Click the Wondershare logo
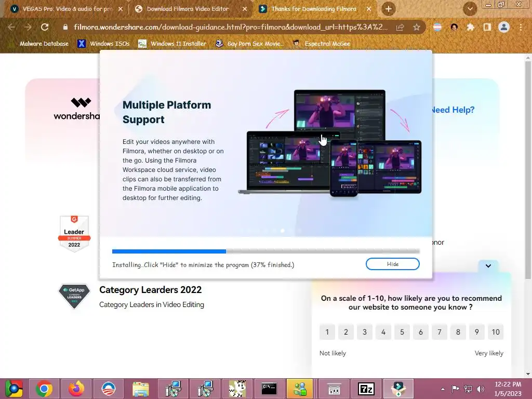Screen dimensions: 532x399 click(x=77, y=109)
